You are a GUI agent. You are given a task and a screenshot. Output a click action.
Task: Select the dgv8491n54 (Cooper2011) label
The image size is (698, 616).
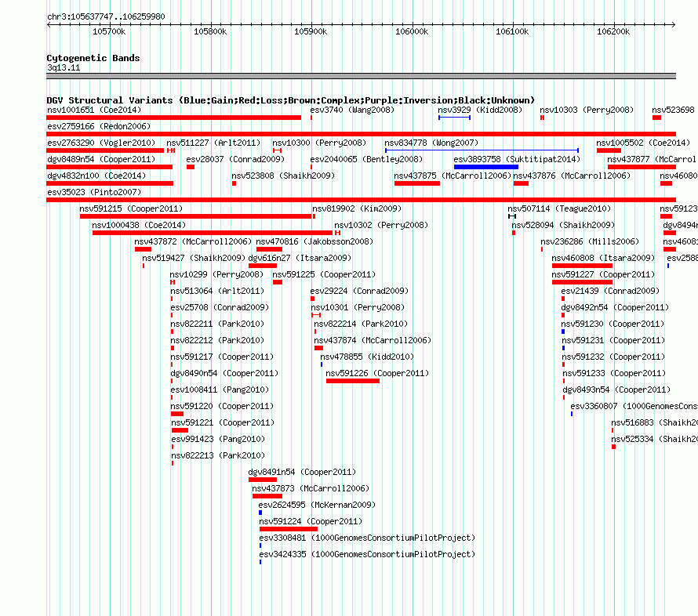tap(302, 472)
